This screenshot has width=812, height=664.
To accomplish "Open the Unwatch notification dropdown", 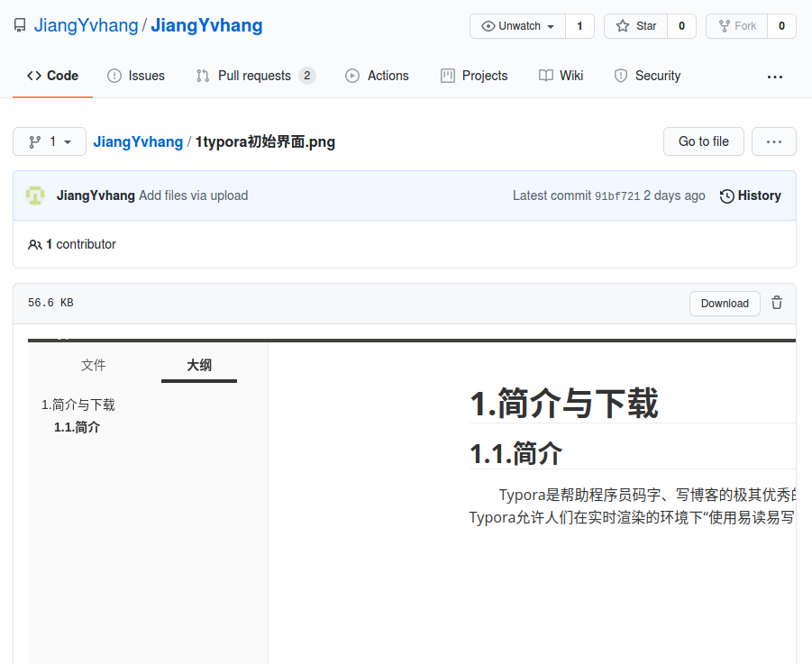I will (516, 26).
